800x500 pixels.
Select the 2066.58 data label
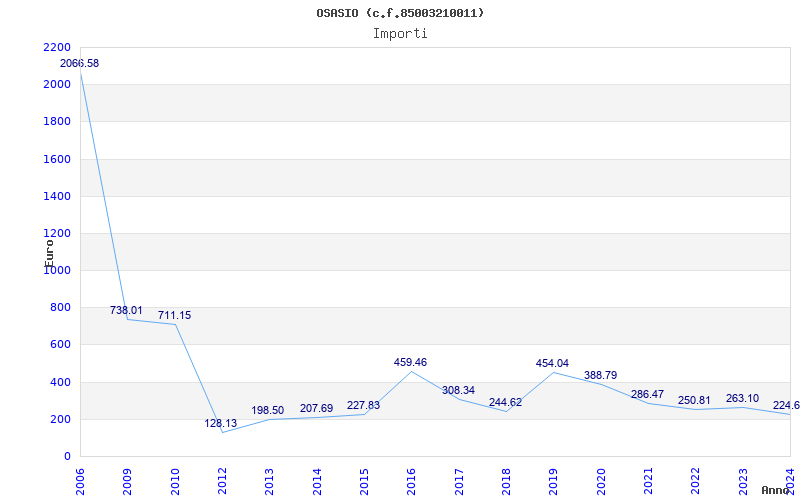pos(80,64)
